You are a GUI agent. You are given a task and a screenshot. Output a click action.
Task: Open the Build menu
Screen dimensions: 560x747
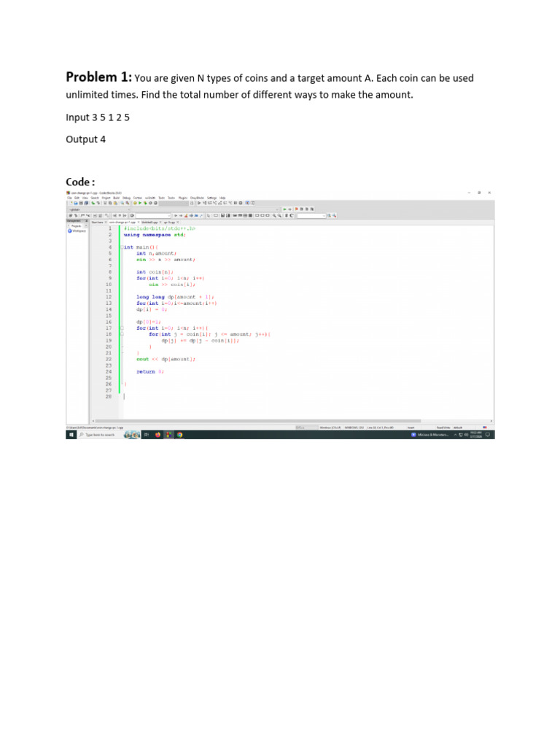coord(116,198)
